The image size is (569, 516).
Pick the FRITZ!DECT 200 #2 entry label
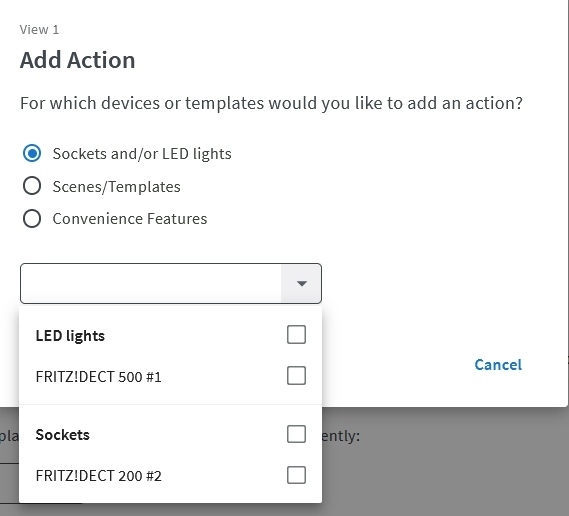98,476
